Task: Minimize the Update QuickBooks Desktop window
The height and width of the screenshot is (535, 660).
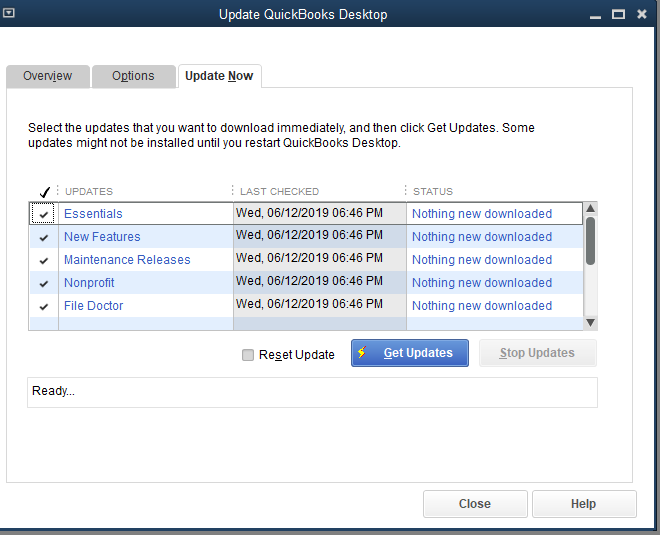Action: 594,14
